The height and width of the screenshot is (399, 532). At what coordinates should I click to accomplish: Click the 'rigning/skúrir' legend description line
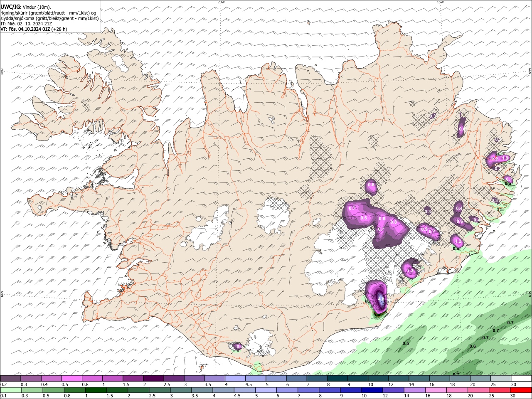48,13
